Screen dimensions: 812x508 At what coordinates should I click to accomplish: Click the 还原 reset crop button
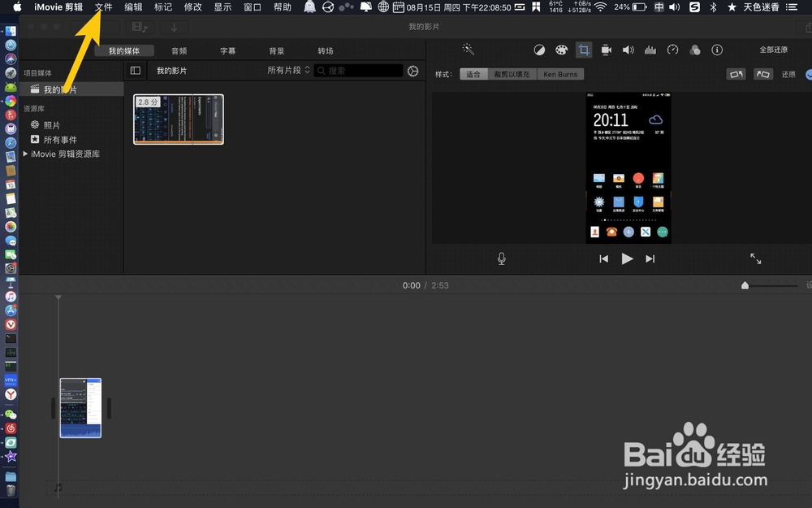pyautogui.click(x=788, y=74)
